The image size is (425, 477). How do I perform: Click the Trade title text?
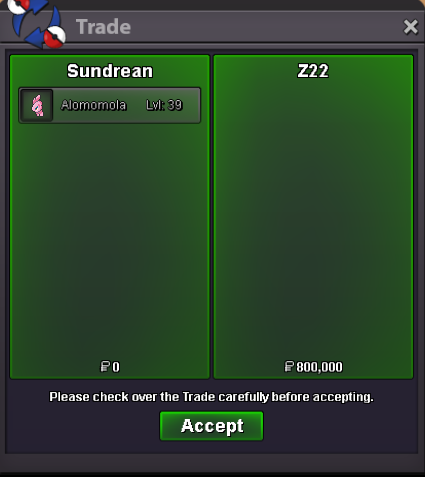[103, 27]
